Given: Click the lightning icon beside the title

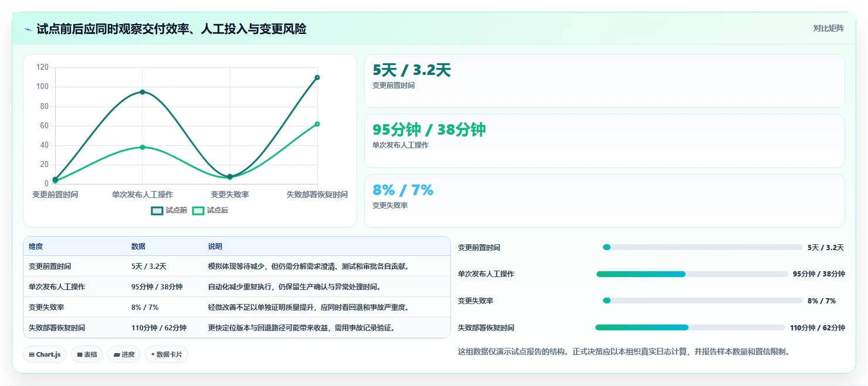Looking at the screenshot, I should pyautogui.click(x=28, y=29).
